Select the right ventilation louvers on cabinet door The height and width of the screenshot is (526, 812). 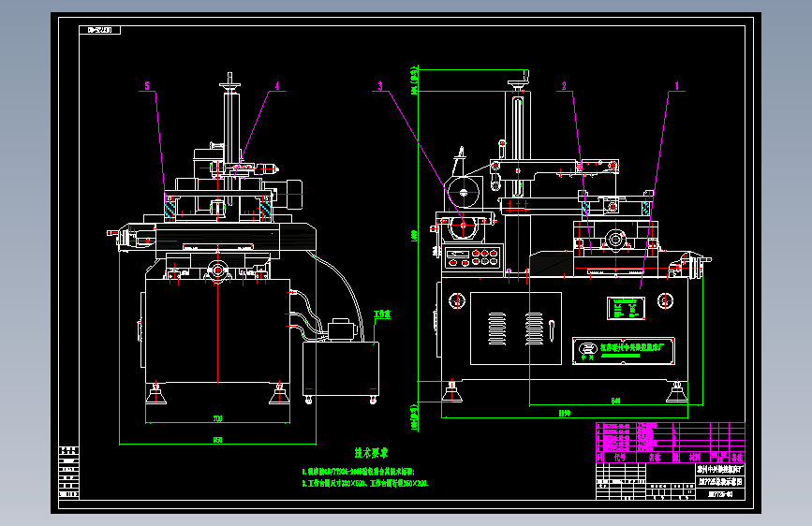[534, 329]
